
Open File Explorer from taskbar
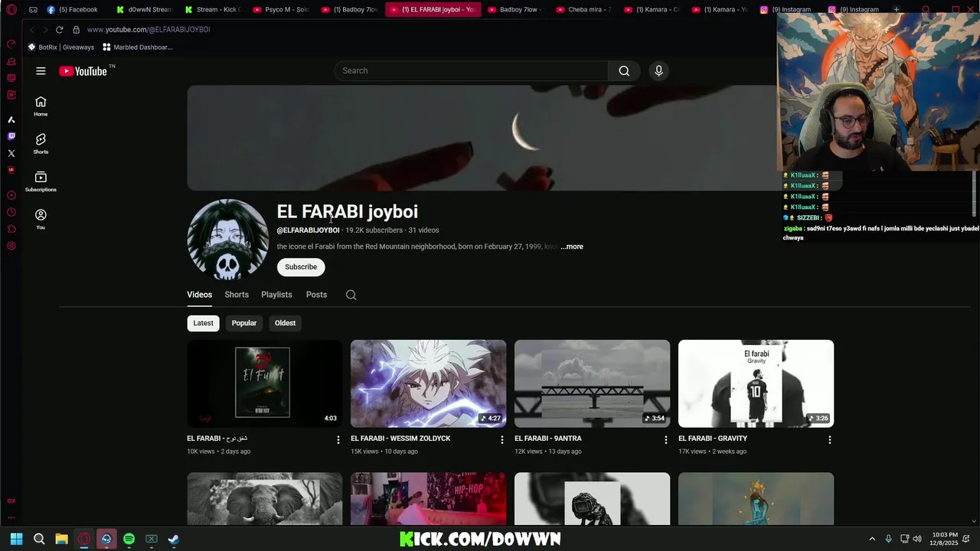(61, 539)
